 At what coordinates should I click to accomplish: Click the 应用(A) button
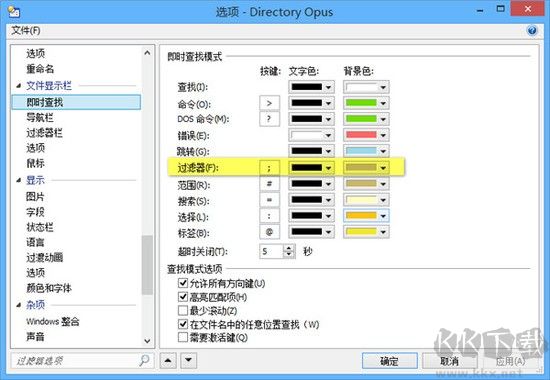tap(510, 361)
